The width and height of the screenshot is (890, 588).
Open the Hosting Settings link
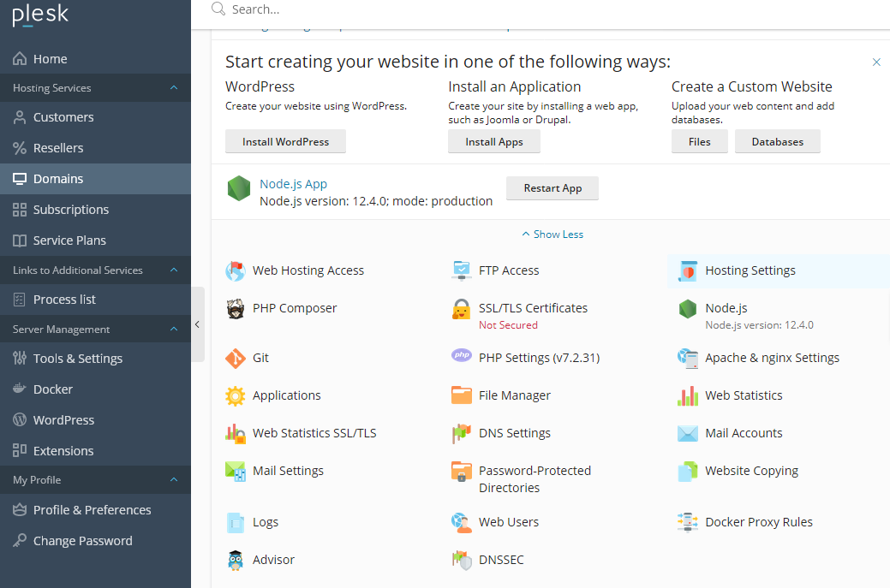tap(750, 271)
